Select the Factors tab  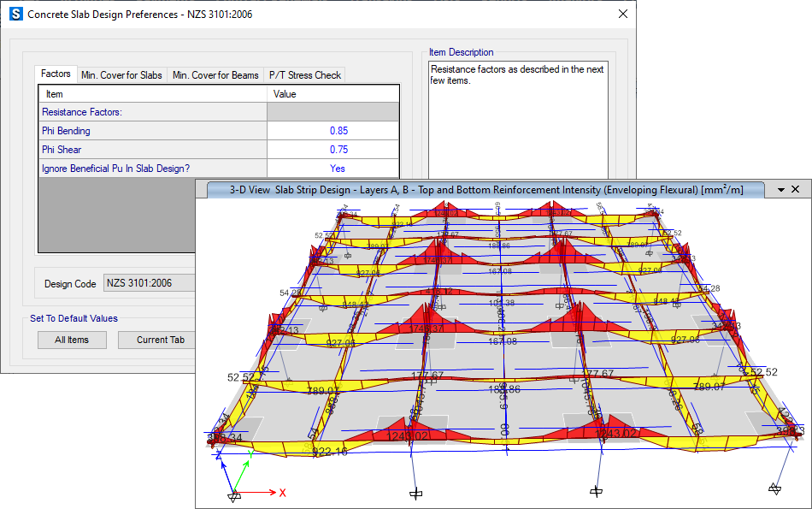pyautogui.click(x=56, y=74)
